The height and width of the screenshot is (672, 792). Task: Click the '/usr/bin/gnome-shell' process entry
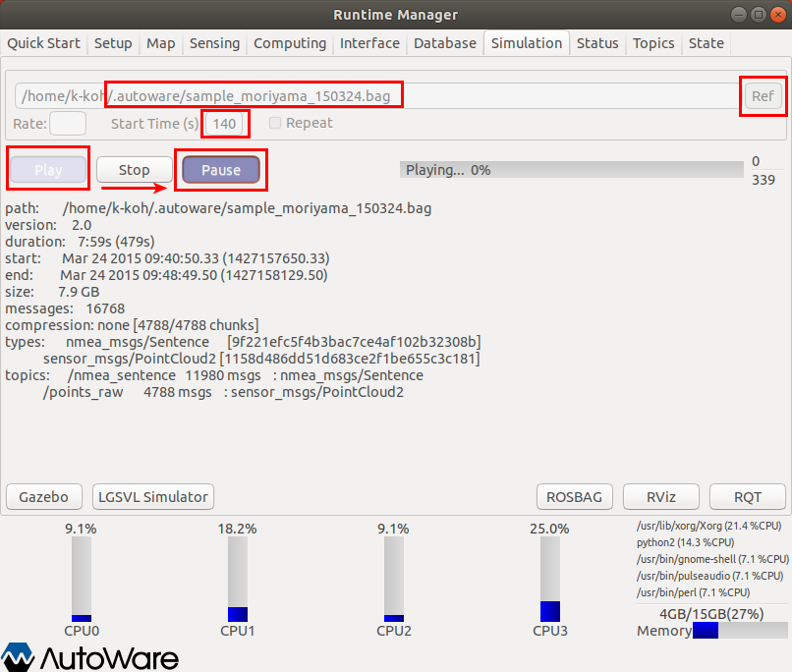click(x=712, y=559)
